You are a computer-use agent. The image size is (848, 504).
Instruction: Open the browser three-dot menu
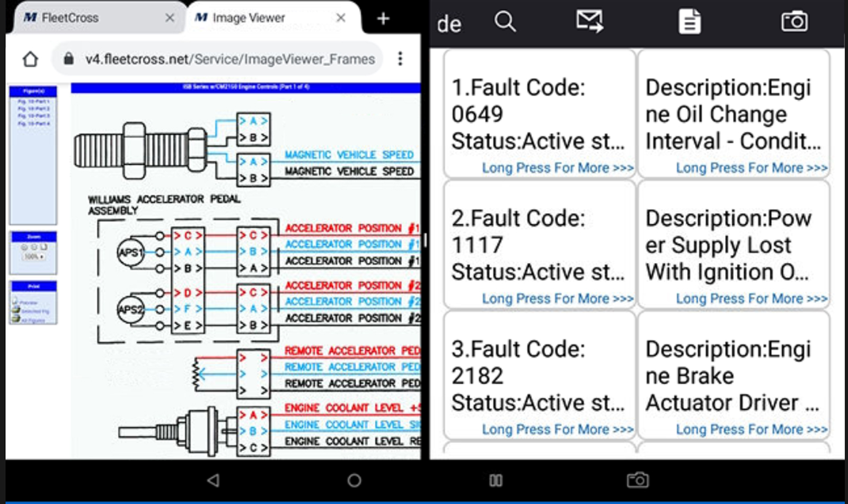[400, 58]
